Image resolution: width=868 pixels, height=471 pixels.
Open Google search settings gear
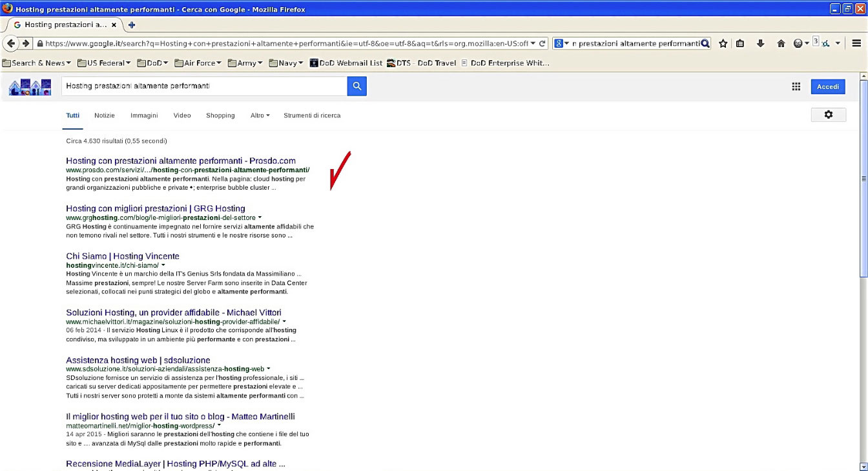(x=829, y=115)
